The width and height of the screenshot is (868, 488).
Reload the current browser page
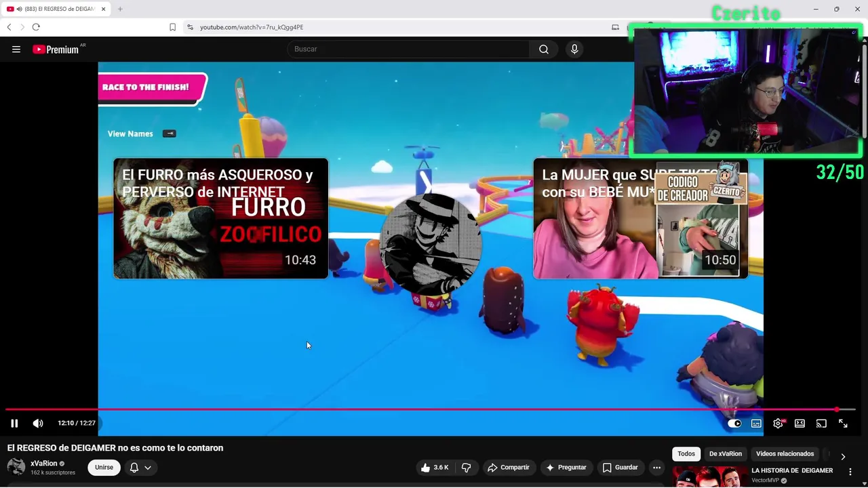click(36, 27)
